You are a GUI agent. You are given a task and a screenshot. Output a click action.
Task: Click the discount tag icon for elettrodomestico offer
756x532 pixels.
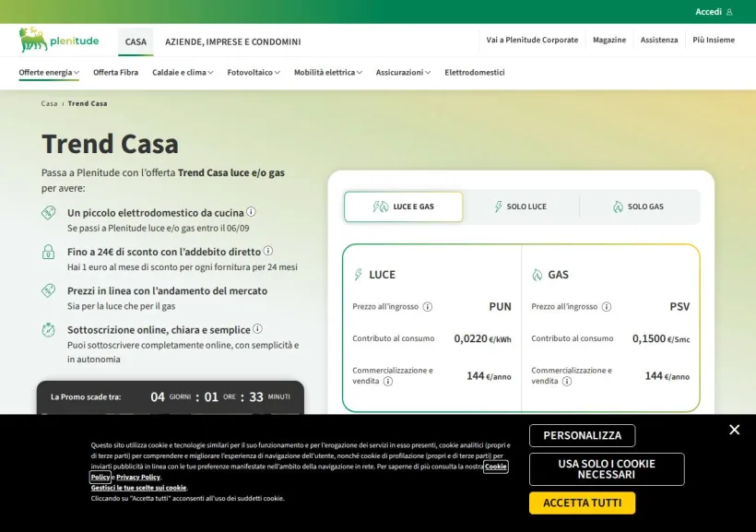(x=48, y=213)
